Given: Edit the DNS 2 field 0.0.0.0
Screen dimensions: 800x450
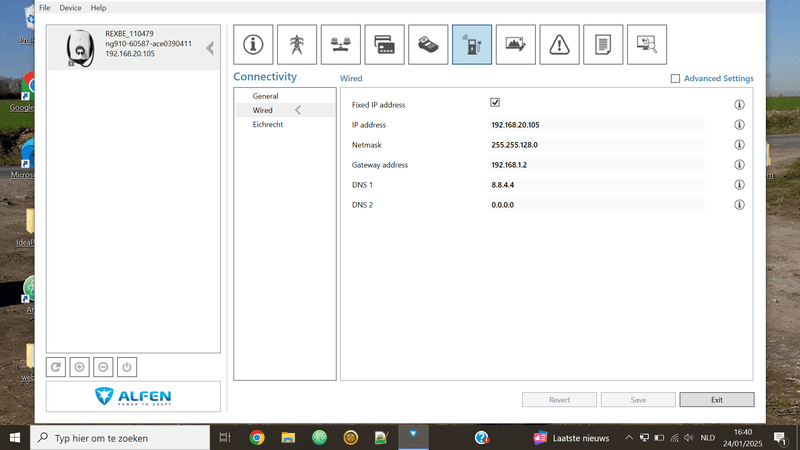Looking at the screenshot, I should coord(597,205).
